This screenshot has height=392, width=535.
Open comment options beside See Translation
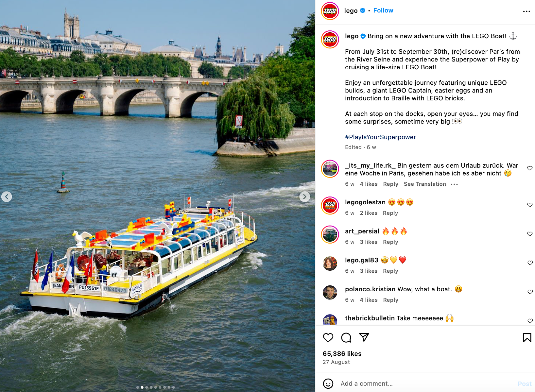pos(454,184)
